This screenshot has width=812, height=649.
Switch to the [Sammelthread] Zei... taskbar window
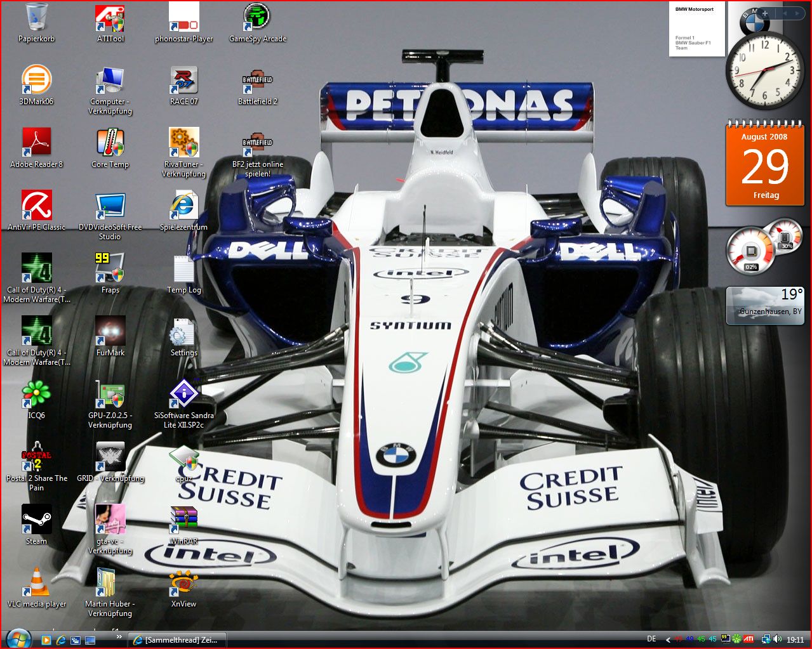pyautogui.click(x=177, y=640)
